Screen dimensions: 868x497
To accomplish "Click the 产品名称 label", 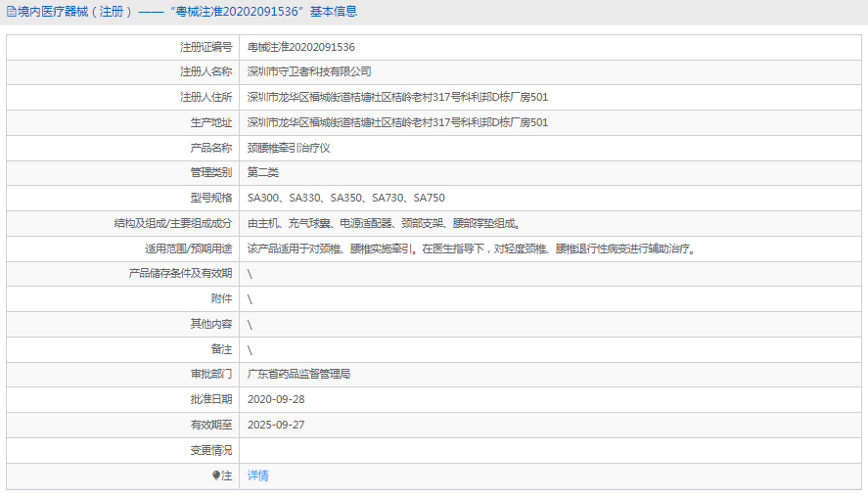I will 211,148.
